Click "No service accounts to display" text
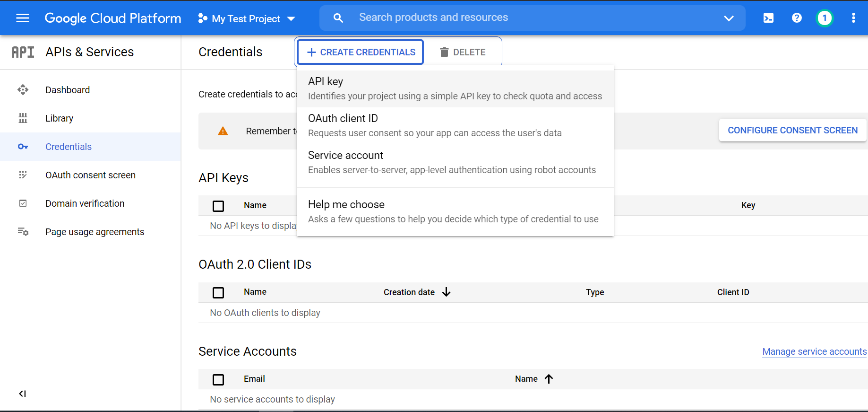Screen dimensions: 868x412 [x=272, y=399]
